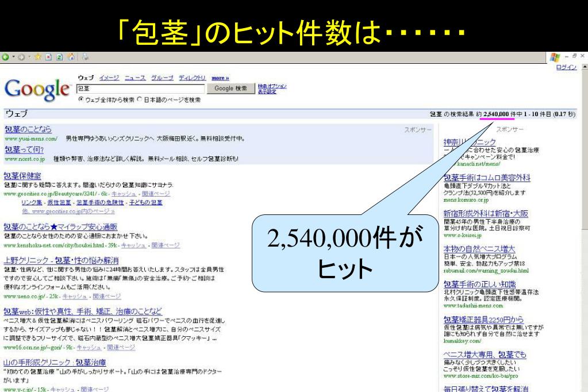Open cached copy of www16.ocn.ne.jp result
The image size is (588, 392).
coord(89,347)
